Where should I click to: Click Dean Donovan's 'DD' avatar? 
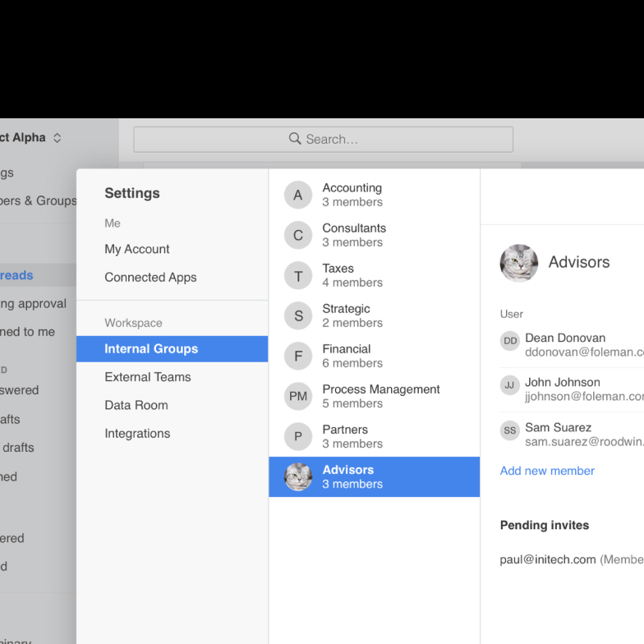coord(510,341)
